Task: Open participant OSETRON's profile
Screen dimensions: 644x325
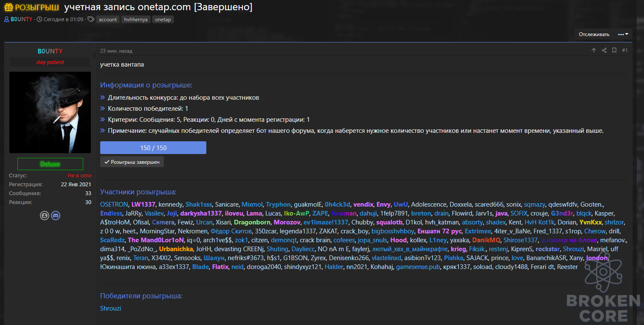Action: click(114, 204)
